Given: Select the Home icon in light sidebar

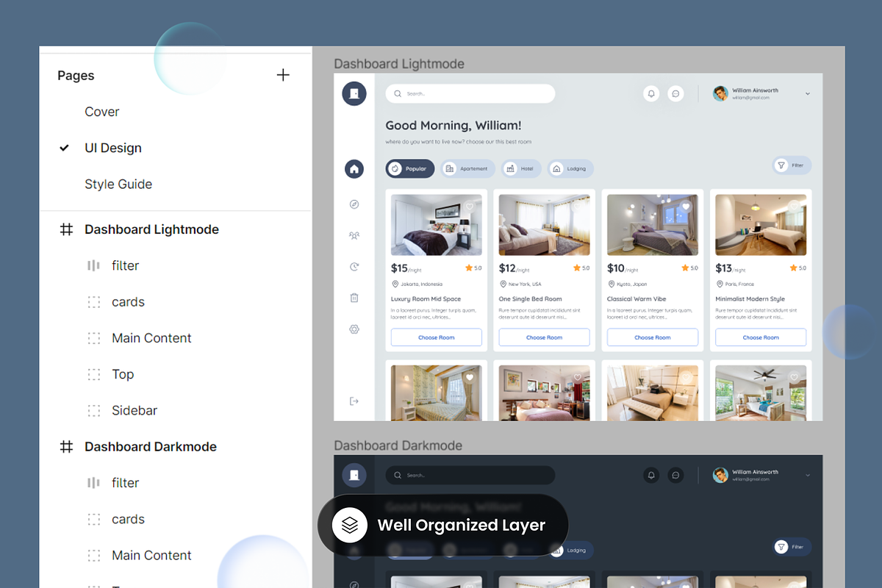Looking at the screenshot, I should [354, 169].
